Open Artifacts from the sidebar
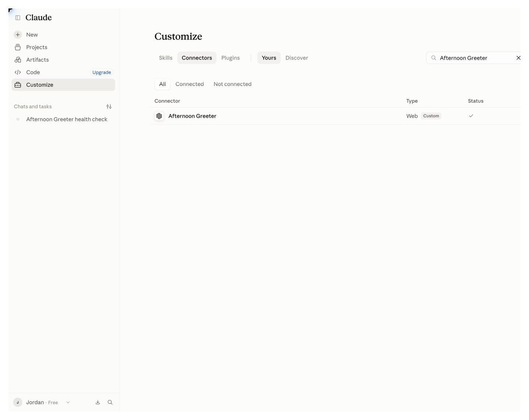Image resolution: width=529 pixels, height=420 pixels. pos(63,59)
